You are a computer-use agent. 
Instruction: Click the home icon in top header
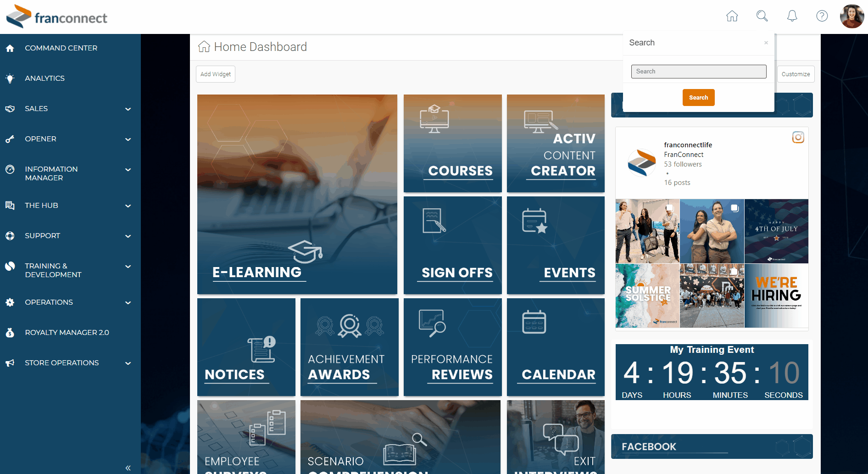click(x=732, y=16)
